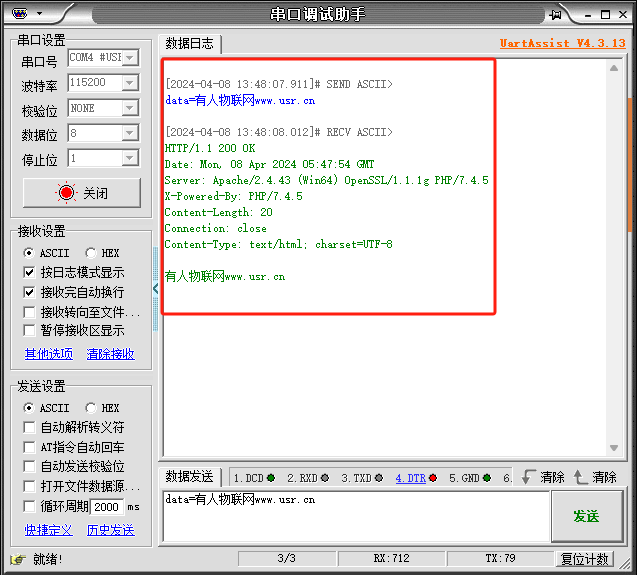The width and height of the screenshot is (637, 575).
Task: Click the 清除接收 link
Action: click(x=110, y=354)
